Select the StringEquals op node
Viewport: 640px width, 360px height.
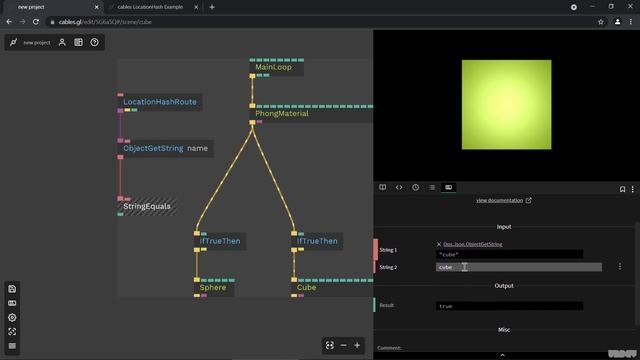(147, 207)
